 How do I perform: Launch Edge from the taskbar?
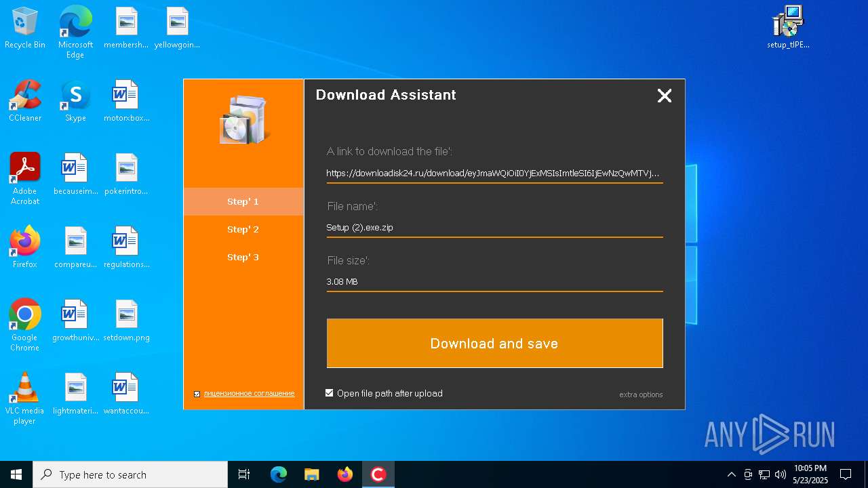pyautogui.click(x=279, y=474)
